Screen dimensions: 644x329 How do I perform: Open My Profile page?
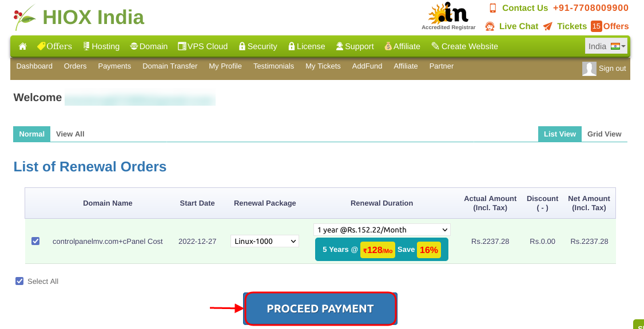click(225, 66)
